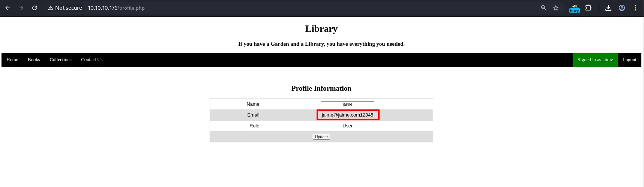Viewport: 644px width, 187px height.
Task: Open the Books nav item
Action: pyautogui.click(x=34, y=60)
